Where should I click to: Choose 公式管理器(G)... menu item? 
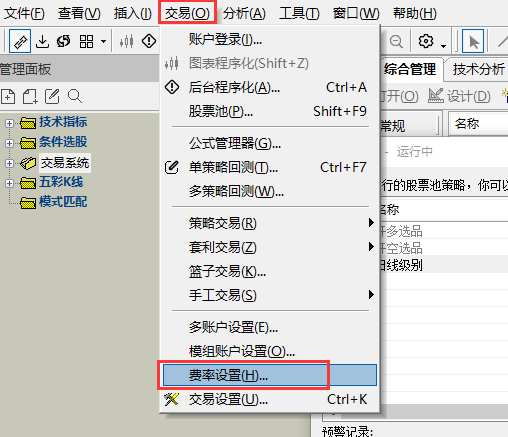point(269,143)
